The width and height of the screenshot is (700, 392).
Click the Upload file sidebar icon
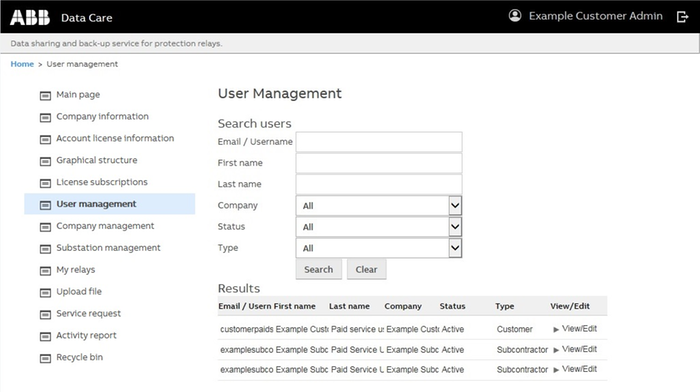click(45, 292)
